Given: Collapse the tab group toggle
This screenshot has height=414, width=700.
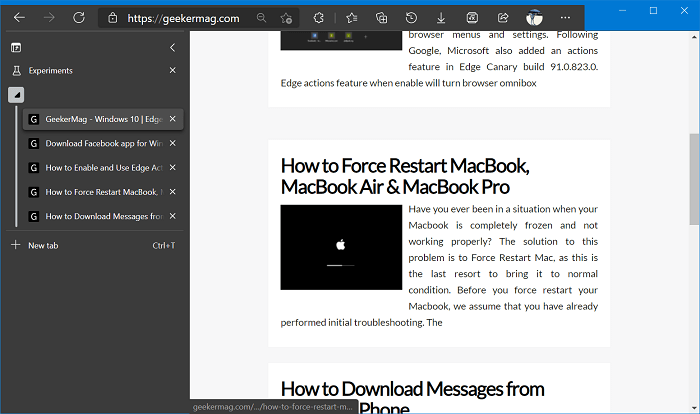Looking at the screenshot, I should 16,95.
